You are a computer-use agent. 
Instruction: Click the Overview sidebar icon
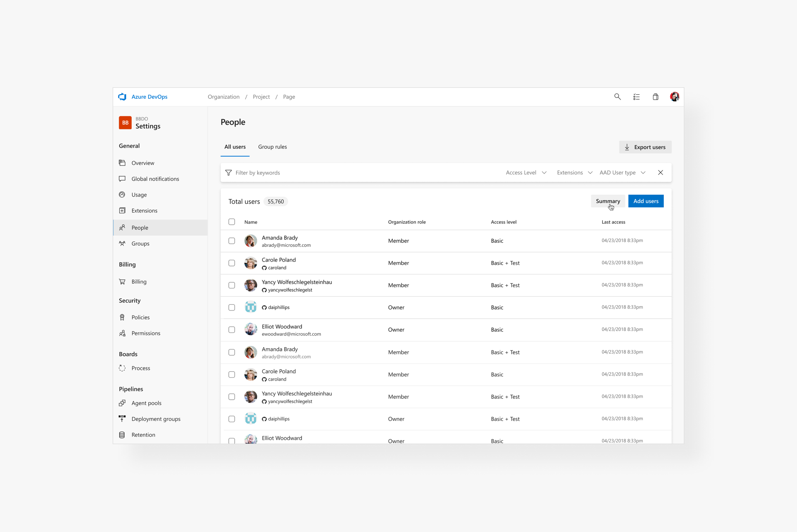122,163
